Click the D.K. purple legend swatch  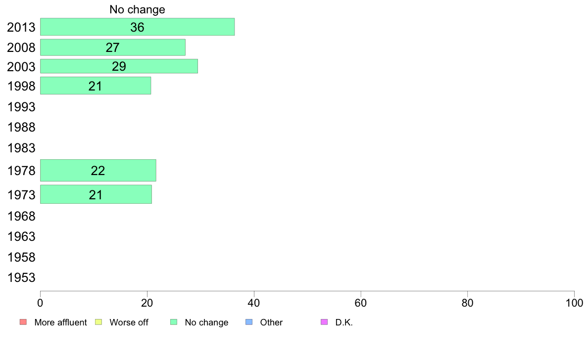324,322
